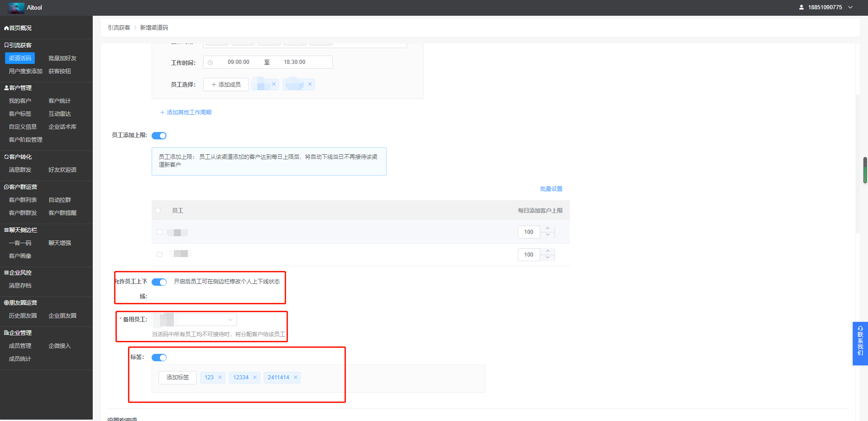Click the page vertical scrollbar thumb
Viewport: 868px width, 421px height.
click(865, 170)
